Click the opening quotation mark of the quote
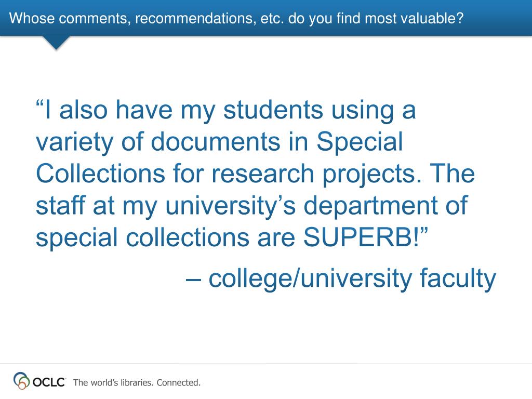This screenshot has width=532, height=399. (39, 102)
